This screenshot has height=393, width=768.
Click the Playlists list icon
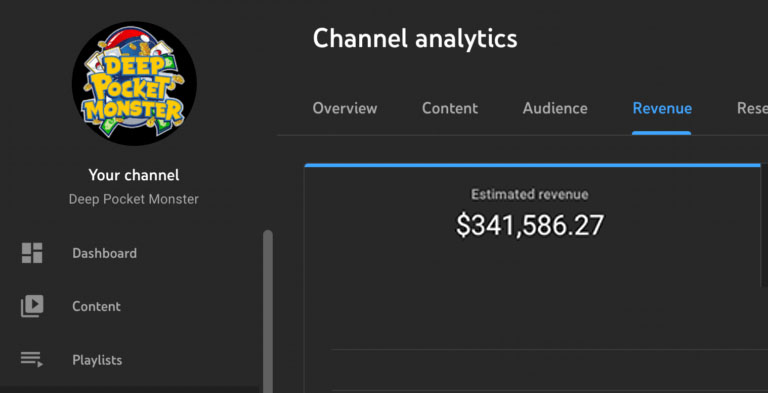(32, 360)
